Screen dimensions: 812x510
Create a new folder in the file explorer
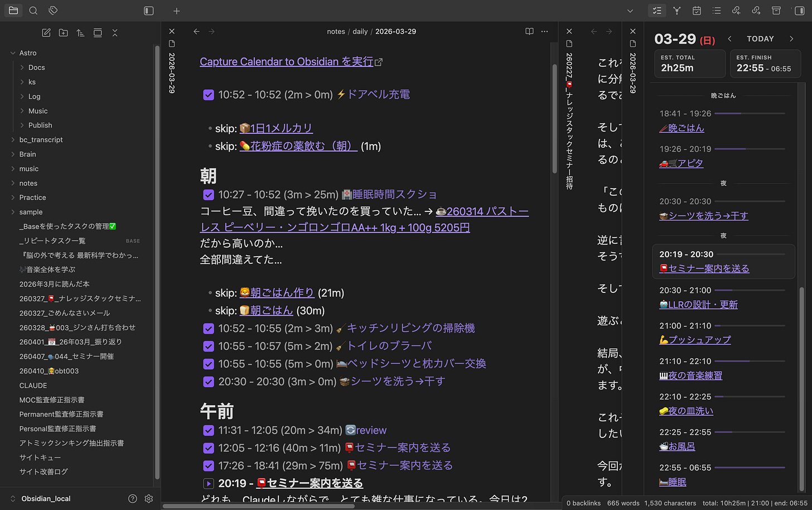click(63, 32)
